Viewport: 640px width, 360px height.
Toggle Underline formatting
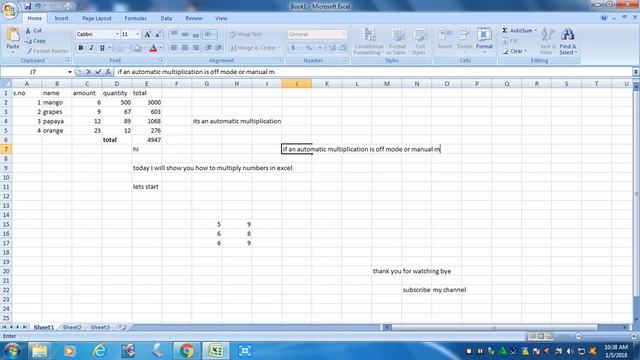point(102,48)
